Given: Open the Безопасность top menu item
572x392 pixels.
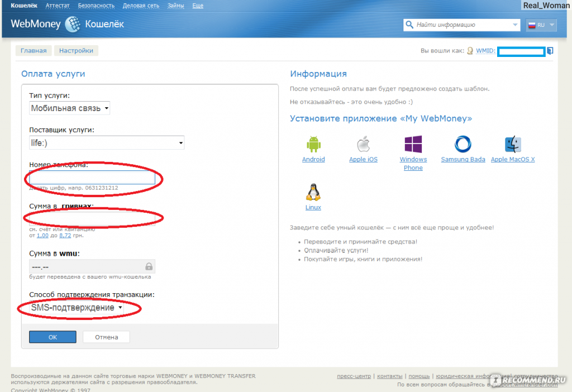Looking at the screenshot, I should click(x=96, y=6).
